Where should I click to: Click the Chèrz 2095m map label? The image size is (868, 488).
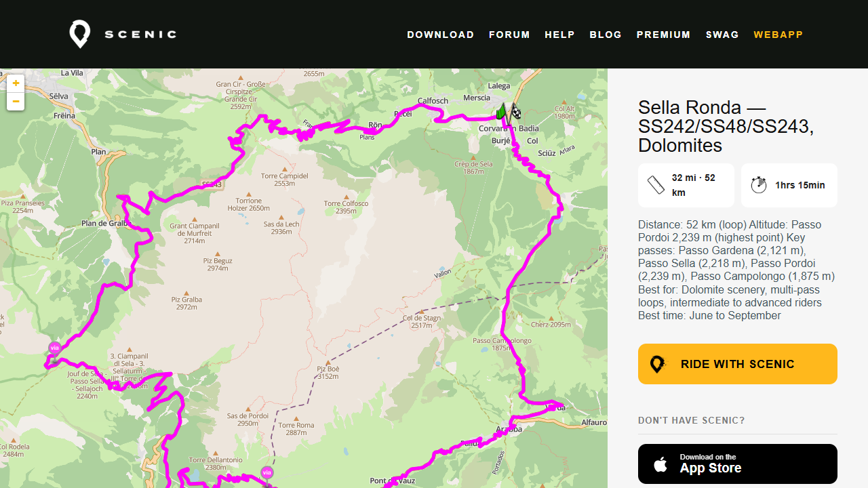(551, 325)
